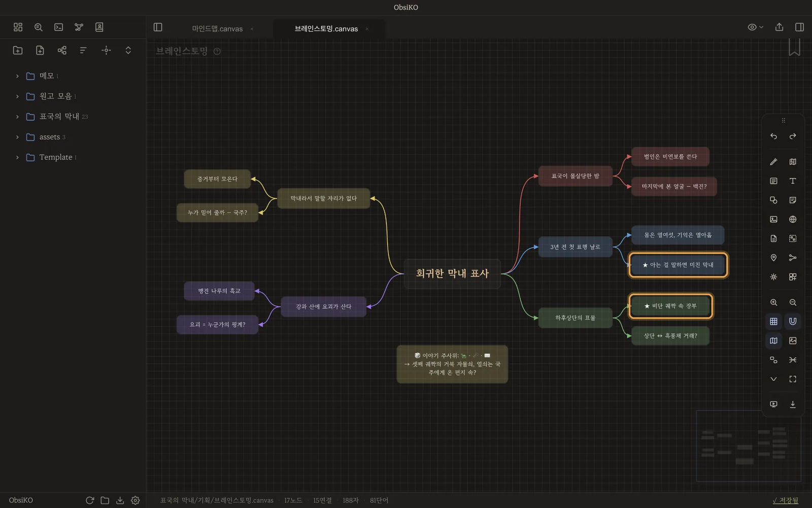Open the graph view icon
The height and width of the screenshot is (508, 812).
[x=79, y=27]
